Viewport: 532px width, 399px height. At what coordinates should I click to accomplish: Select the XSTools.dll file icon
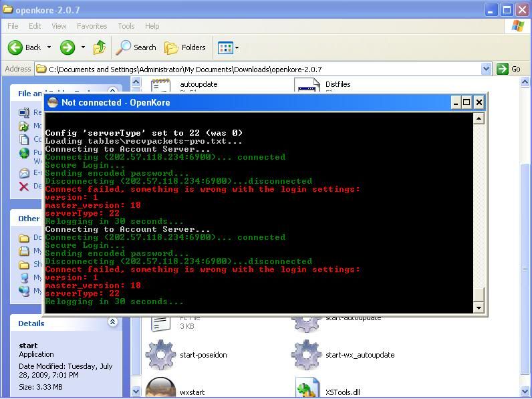tap(307, 388)
